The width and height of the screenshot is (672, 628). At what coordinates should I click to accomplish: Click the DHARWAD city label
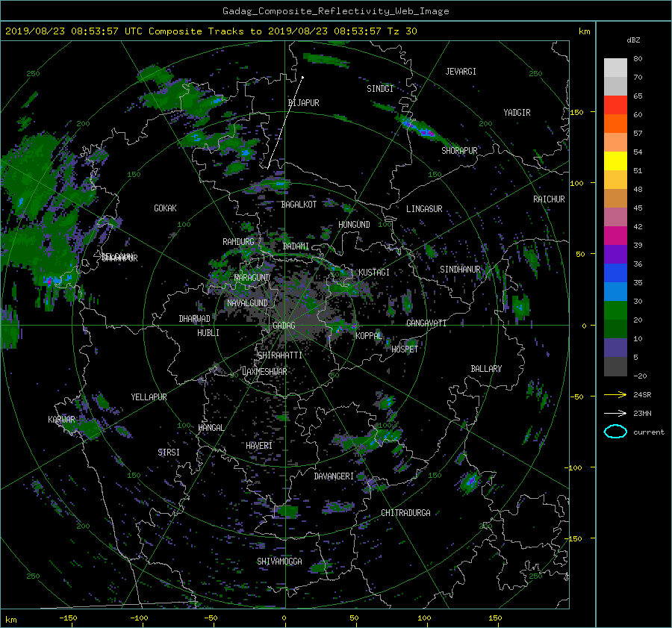click(x=194, y=319)
